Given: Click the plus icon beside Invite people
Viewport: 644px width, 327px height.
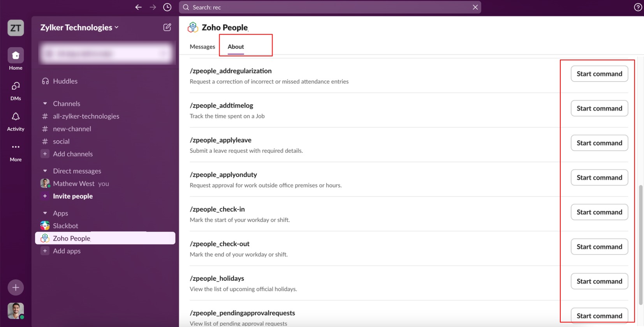Looking at the screenshot, I should (45, 196).
